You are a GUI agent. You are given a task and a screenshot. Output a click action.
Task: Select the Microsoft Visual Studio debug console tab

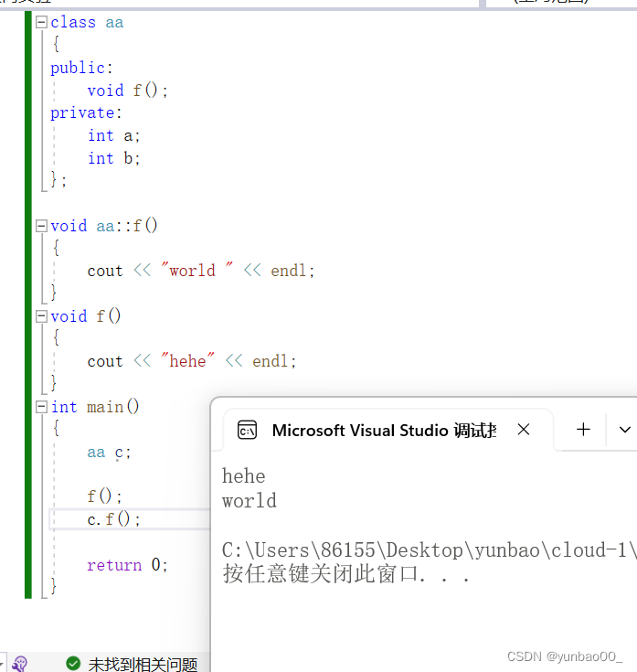[388, 430]
